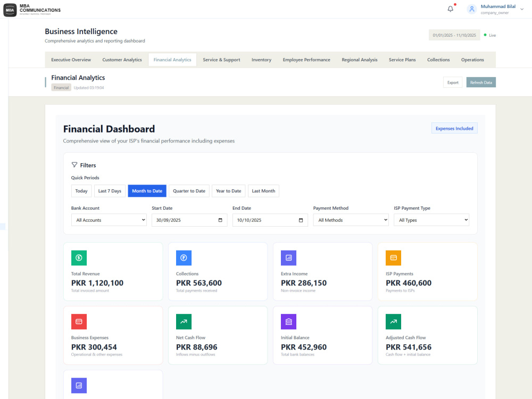
Task: Select the Last 7 Days period
Action: point(110,191)
